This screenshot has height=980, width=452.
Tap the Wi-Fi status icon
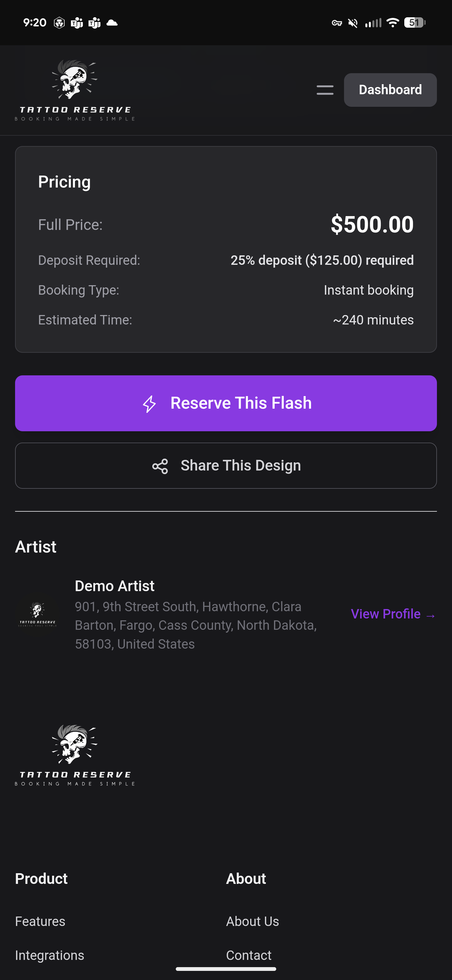(x=392, y=23)
